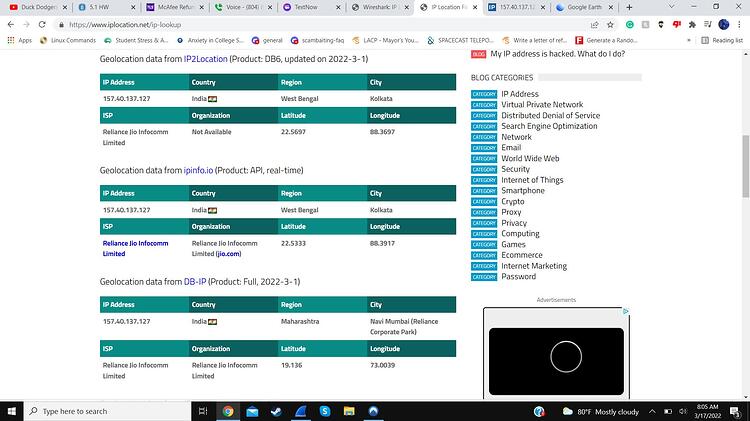Open the notifications action center
The height and width of the screenshot is (421, 750).
(735, 411)
